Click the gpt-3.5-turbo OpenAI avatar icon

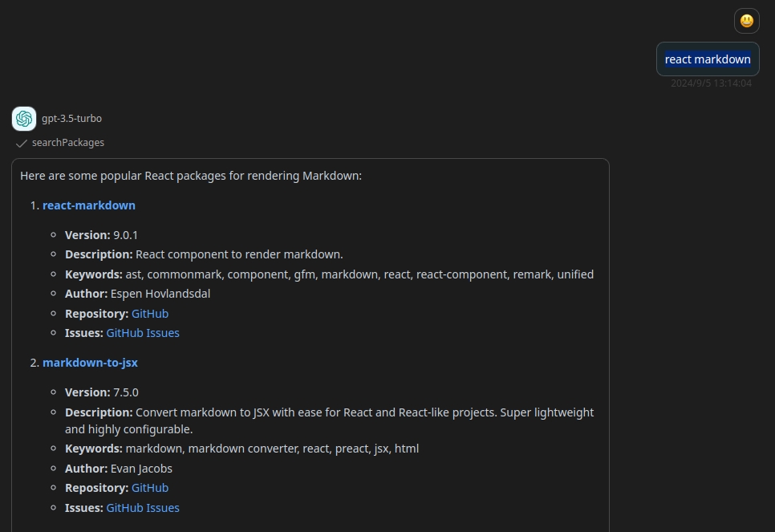[x=24, y=119]
